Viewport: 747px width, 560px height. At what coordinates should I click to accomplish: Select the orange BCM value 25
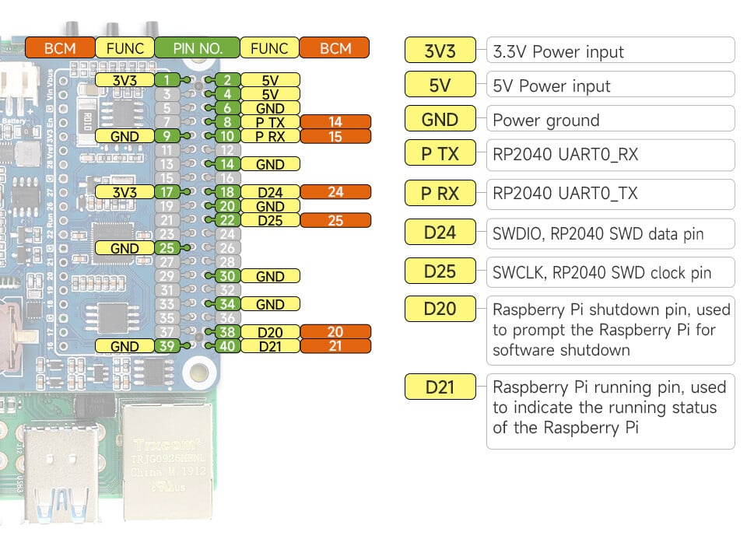pos(335,220)
